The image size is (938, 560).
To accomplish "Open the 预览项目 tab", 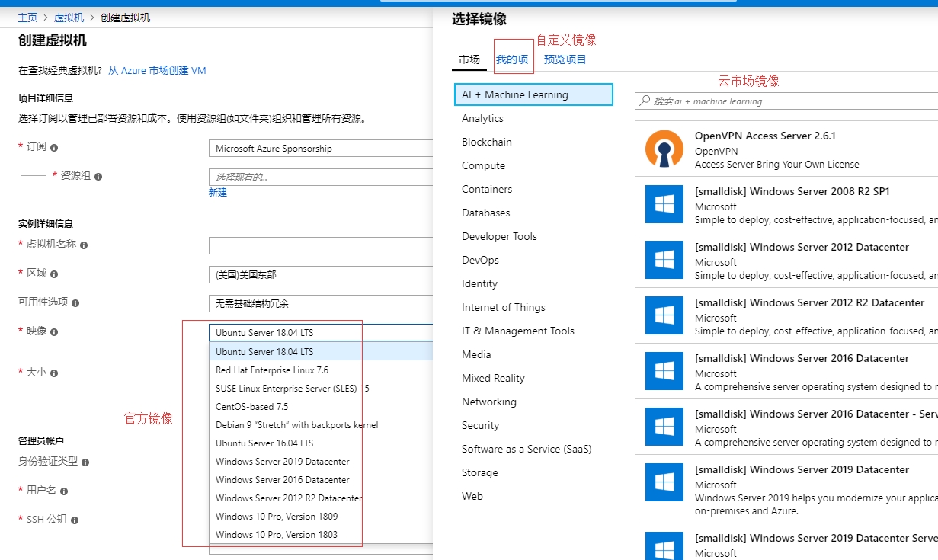I will (565, 59).
